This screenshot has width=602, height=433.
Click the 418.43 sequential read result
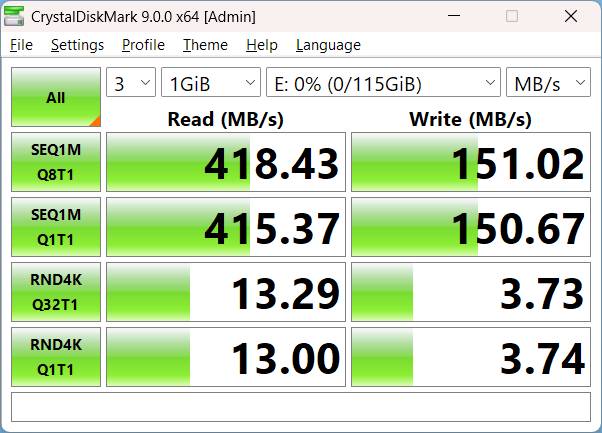click(x=226, y=162)
